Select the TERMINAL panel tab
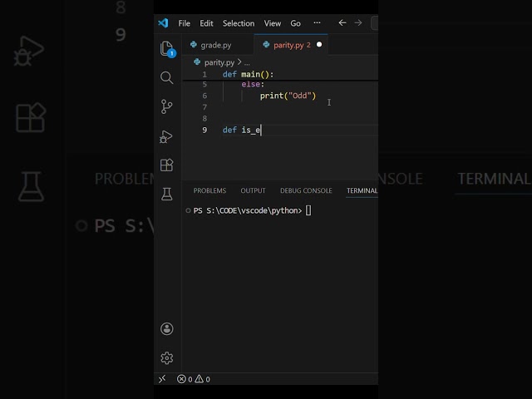 click(x=362, y=190)
